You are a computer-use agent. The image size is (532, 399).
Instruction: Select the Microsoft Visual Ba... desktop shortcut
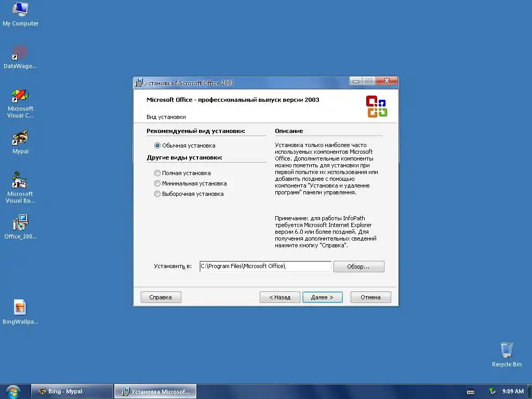click(x=20, y=188)
